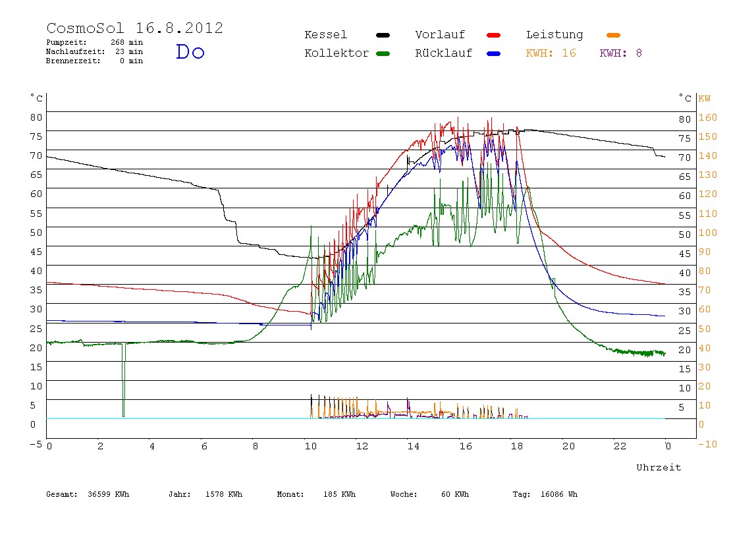This screenshot has width=756, height=535.
Task: Click the orange 160 KW axis tick
Action: [708, 117]
